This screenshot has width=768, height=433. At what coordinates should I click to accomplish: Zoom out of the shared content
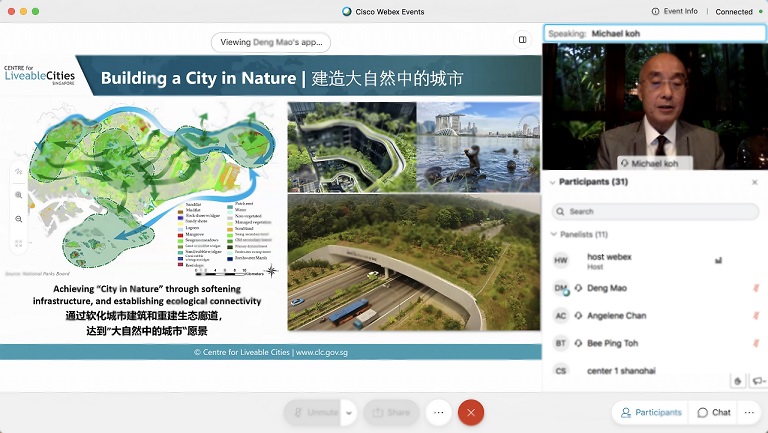pyautogui.click(x=18, y=219)
